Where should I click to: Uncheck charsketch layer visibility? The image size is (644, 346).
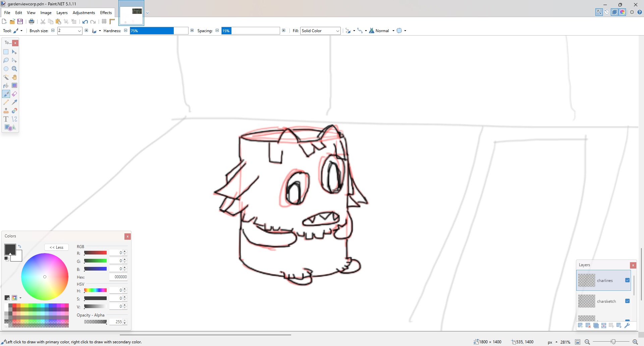627,301
